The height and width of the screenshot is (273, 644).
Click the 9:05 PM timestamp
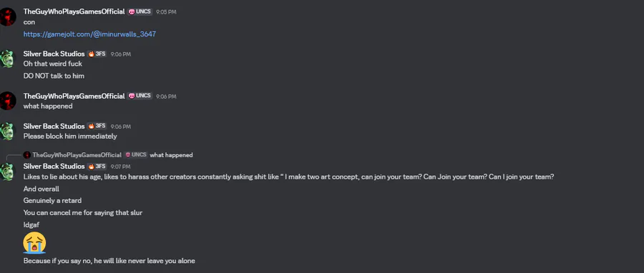pyautogui.click(x=166, y=12)
